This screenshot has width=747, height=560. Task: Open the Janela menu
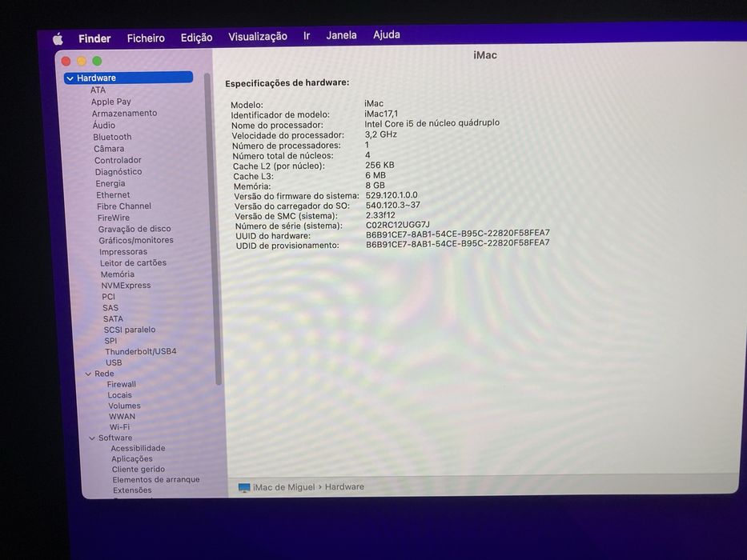tap(342, 35)
